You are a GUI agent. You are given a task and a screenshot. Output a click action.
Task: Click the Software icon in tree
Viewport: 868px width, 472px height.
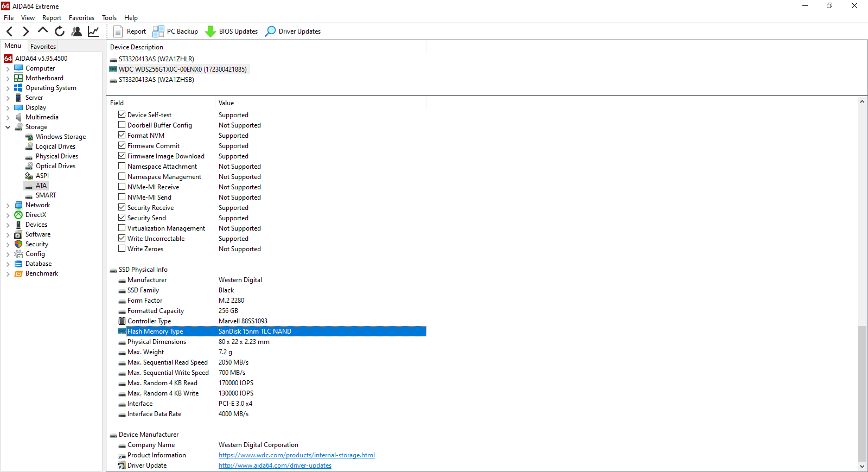(x=18, y=234)
